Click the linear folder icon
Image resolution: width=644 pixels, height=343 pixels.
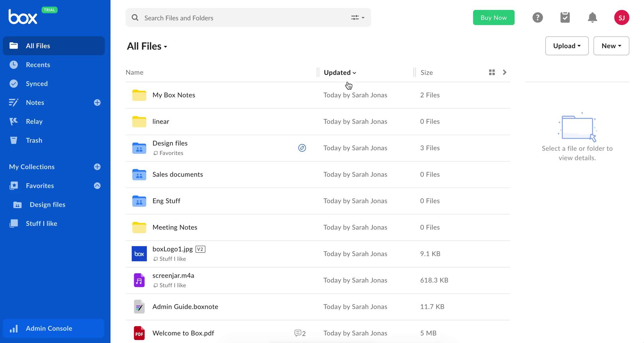pyautogui.click(x=139, y=121)
